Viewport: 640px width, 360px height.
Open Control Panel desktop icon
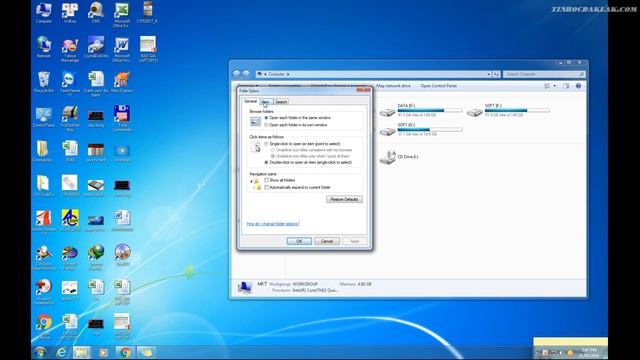pos(43,117)
